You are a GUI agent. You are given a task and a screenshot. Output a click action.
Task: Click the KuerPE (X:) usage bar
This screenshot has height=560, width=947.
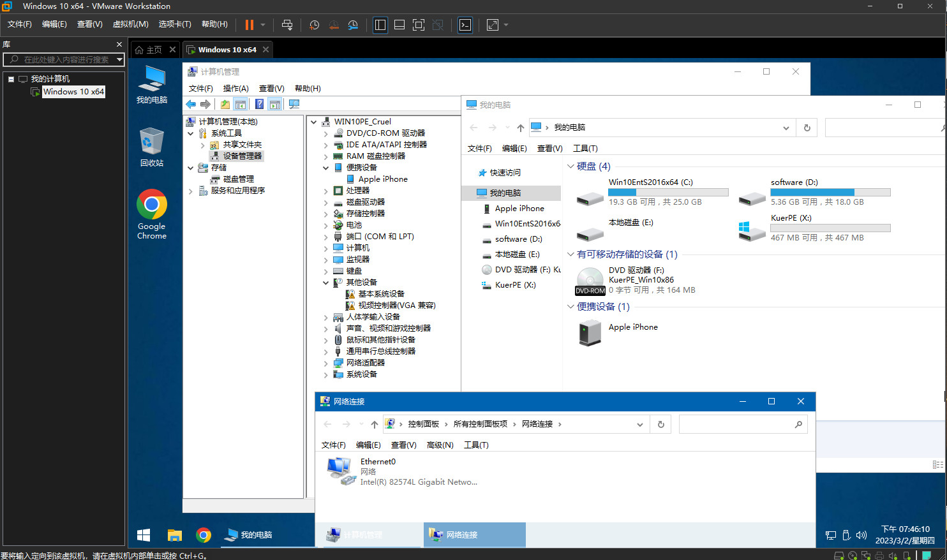[830, 228]
